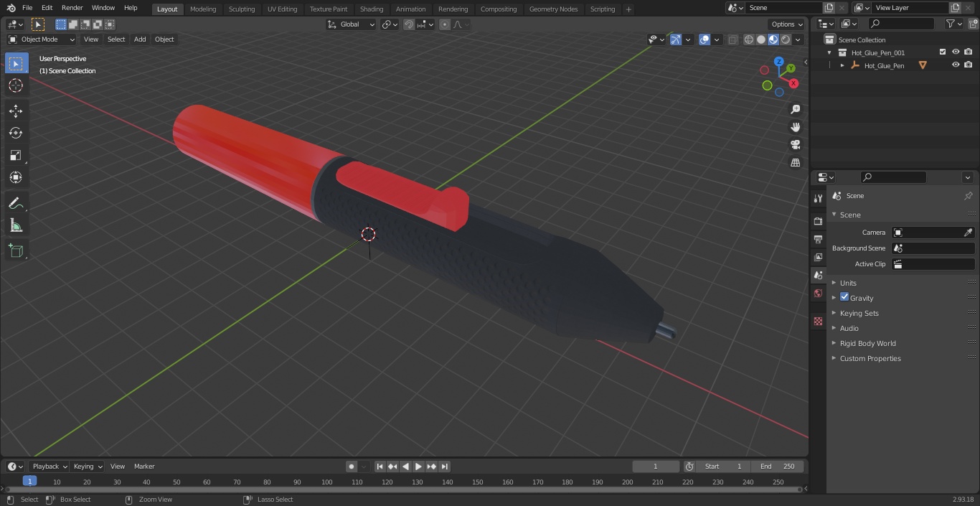The image size is (980, 506).
Task: Select the Annotate tool
Action: tap(16, 204)
